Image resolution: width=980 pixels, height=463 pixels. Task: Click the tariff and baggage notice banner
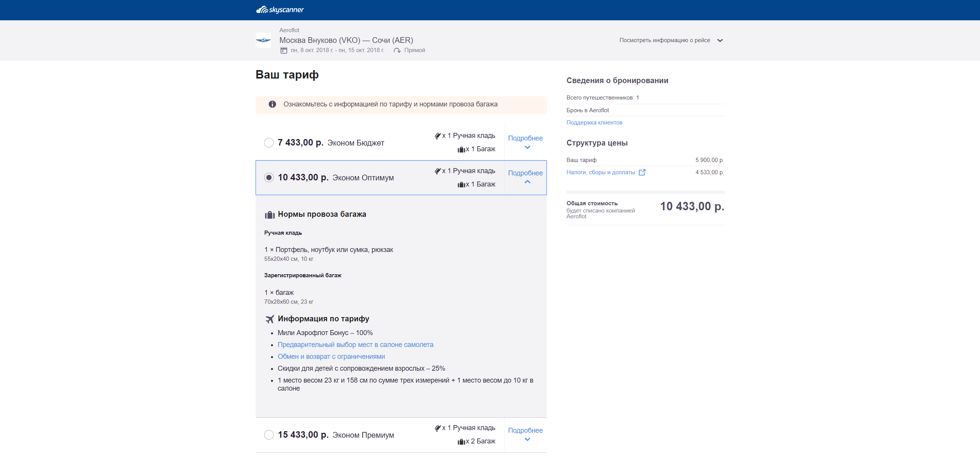401,105
